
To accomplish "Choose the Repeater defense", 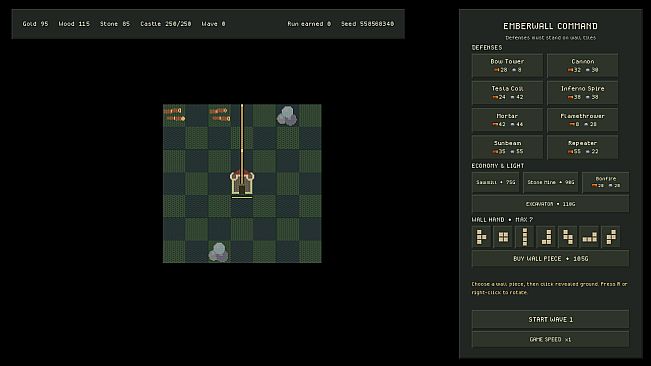I will (582, 147).
